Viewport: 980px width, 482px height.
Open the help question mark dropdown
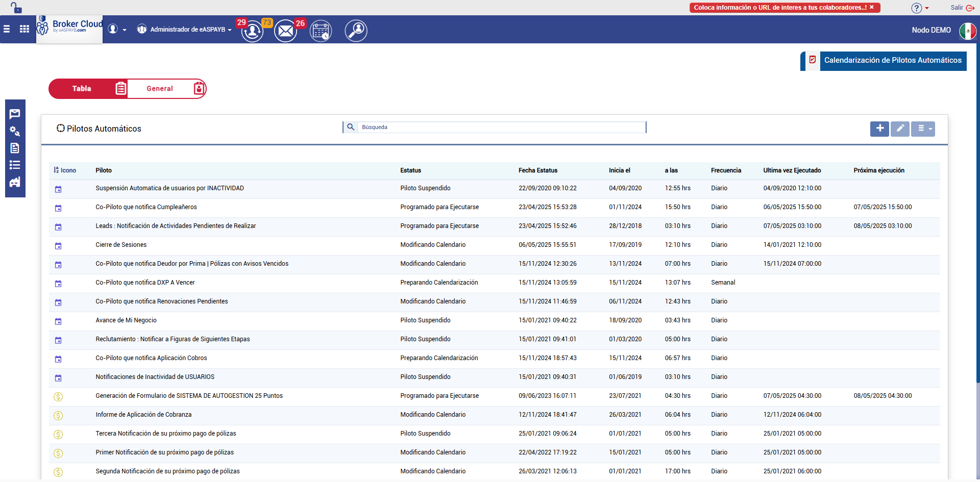click(920, 8)
